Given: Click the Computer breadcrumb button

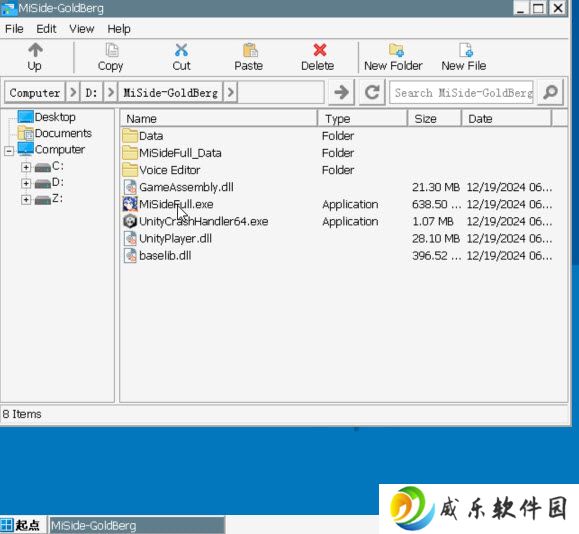Looking at the screenshot, I should pyautogui.click(x=35, y=92).
